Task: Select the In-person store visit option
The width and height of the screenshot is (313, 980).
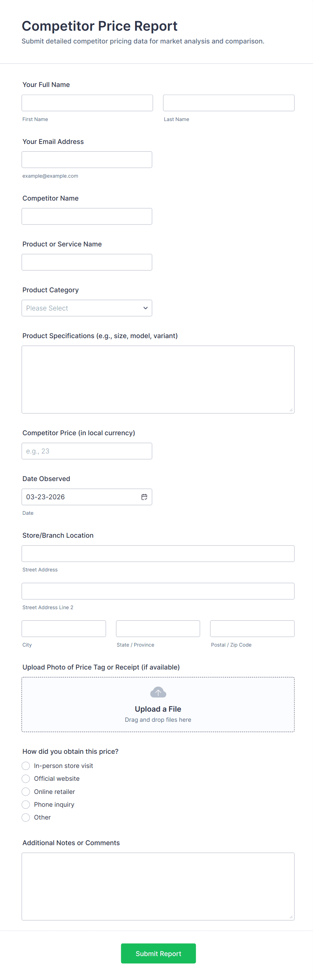Action: (x=26, y=766)
